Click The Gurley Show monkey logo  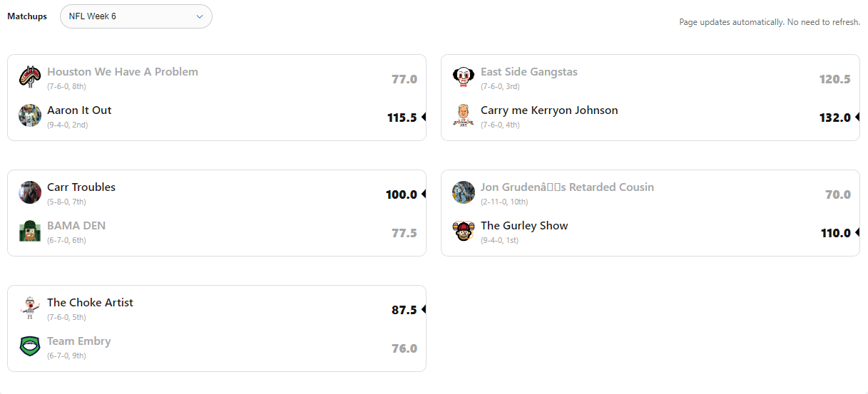[x=464, y=231]
